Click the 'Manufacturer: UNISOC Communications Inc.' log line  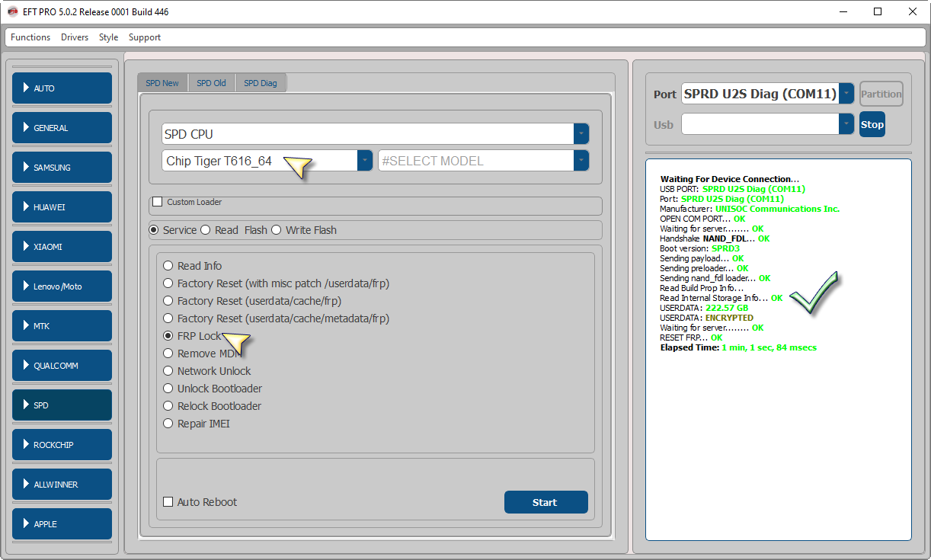pos(750,209)
